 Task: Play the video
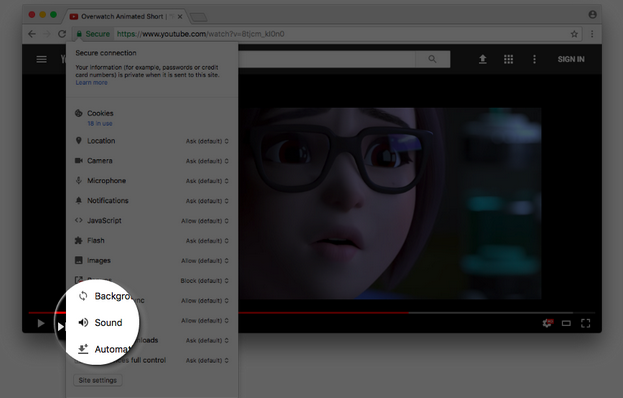(41, 323)
